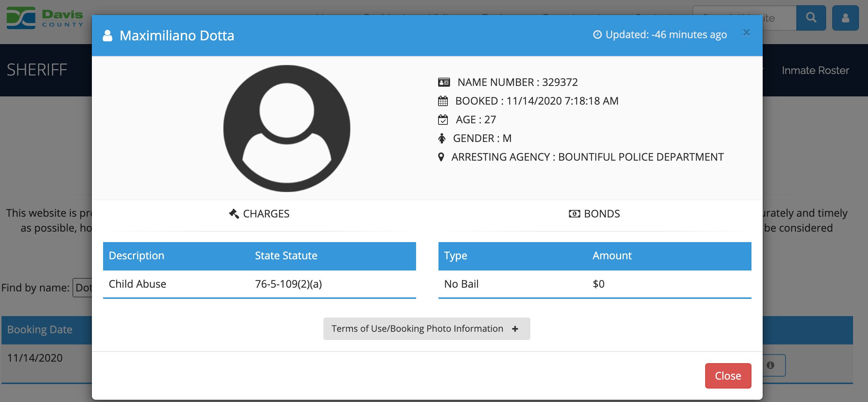The width and height of the screenshot is (868, 402).
Task: Click the map pin icon by Arresting Agency
Action: tap(441, 157)
